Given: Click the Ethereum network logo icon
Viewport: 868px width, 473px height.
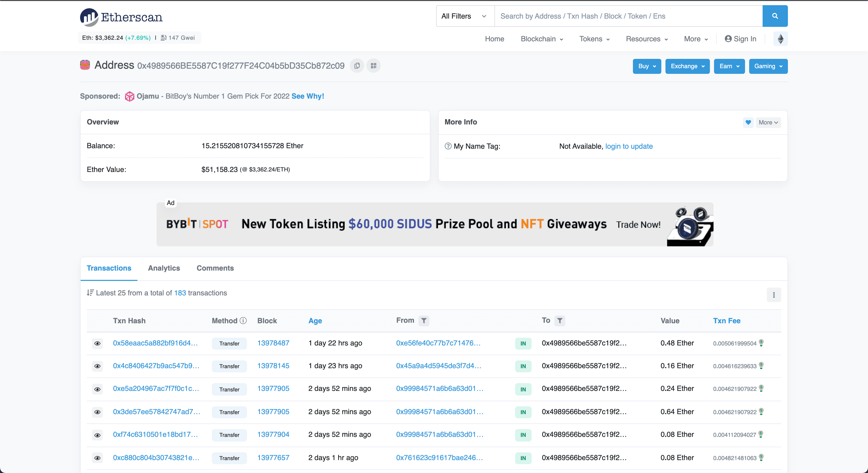Looking at the screenshot, I should [780, 39].
